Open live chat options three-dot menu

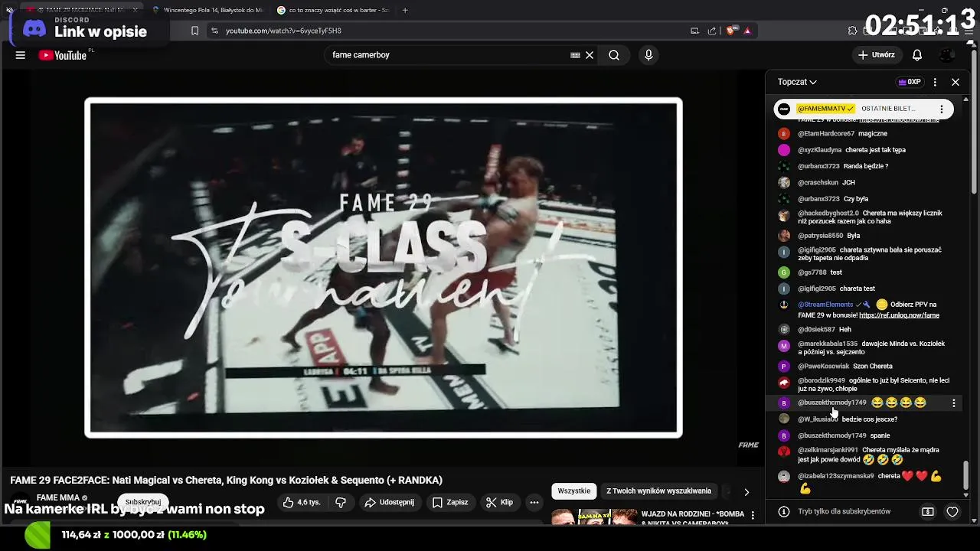[935, 82]
